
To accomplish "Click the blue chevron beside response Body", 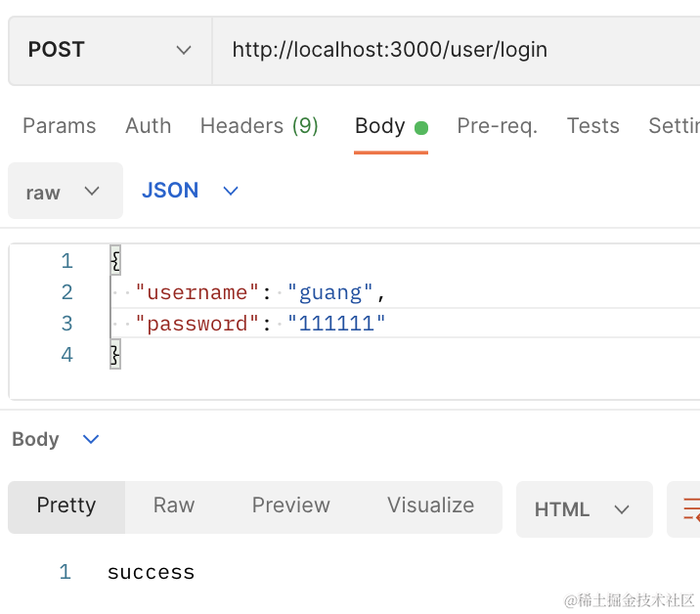I will [91, 440].
